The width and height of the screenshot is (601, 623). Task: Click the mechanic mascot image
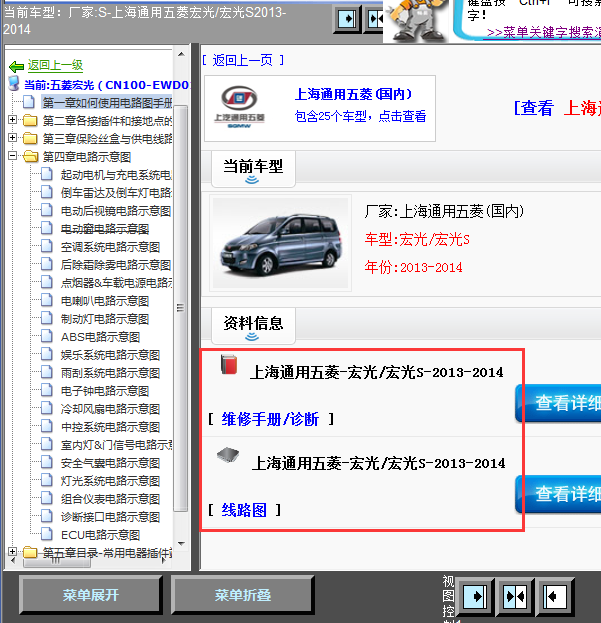tap(415, 20)
